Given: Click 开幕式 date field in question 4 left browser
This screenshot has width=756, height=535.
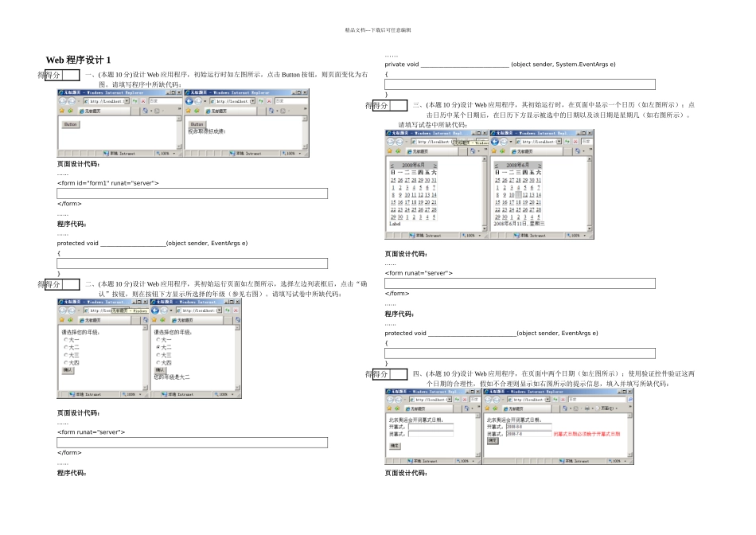Looking at the screenshot, I should pyautogui.click(x=431, y=427).
